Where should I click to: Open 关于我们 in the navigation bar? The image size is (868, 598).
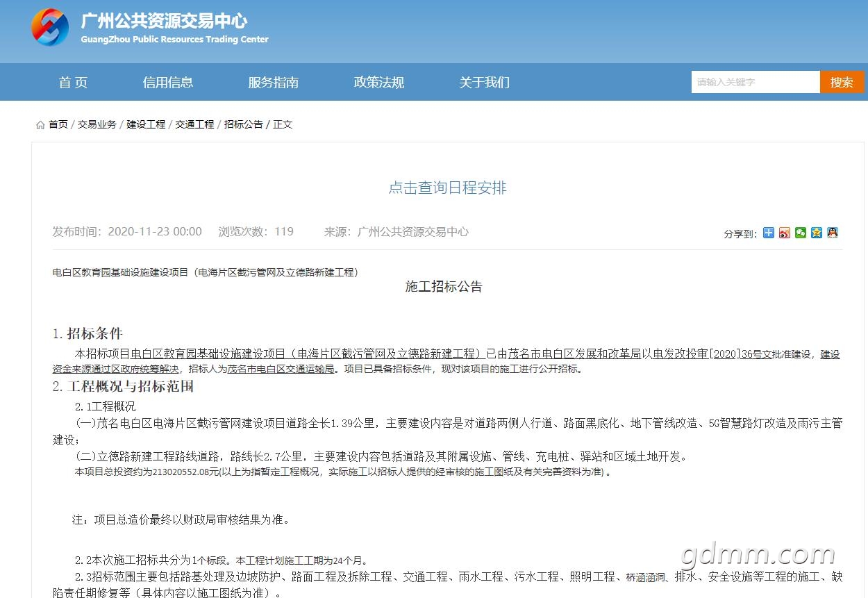(x=485, y=83)
